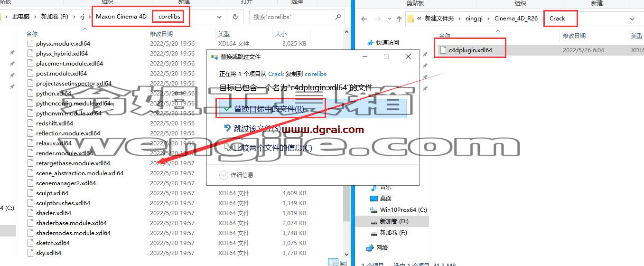Image resolution: width=644 pixels, height=266 pixels.
Task: Open the left address bar history dropdown
Action: click(219, 17)
